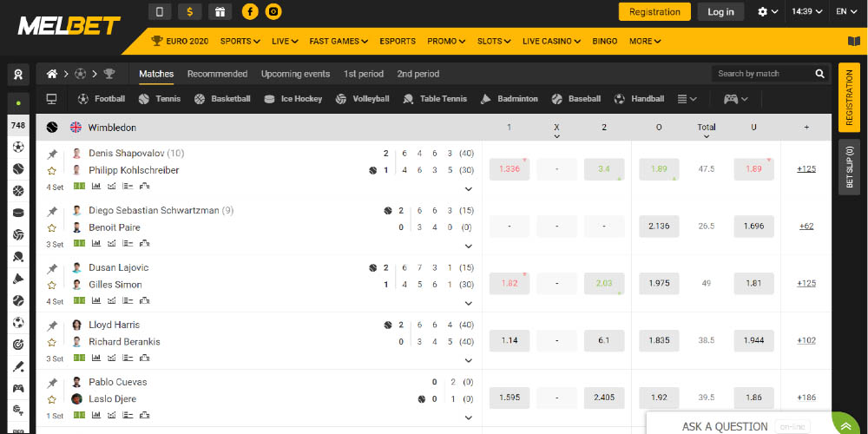
Task: Select odds 1.336 for Shapovalov
Action: coord(510,169)
